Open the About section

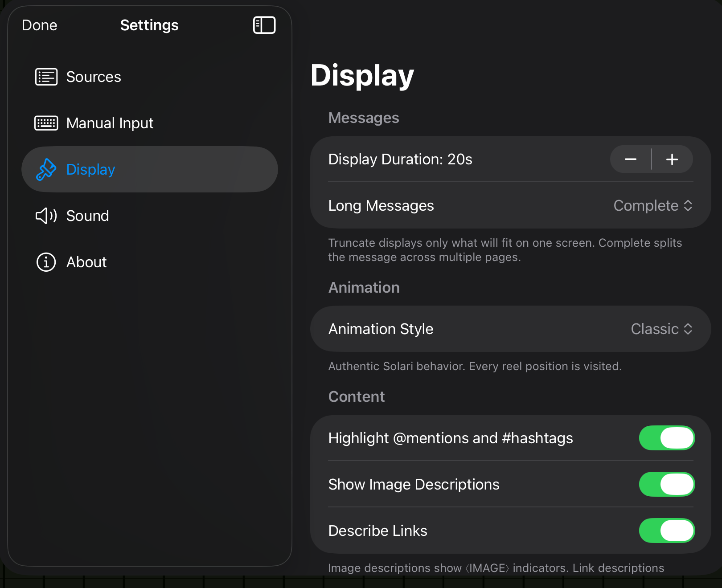coord(86,262)
